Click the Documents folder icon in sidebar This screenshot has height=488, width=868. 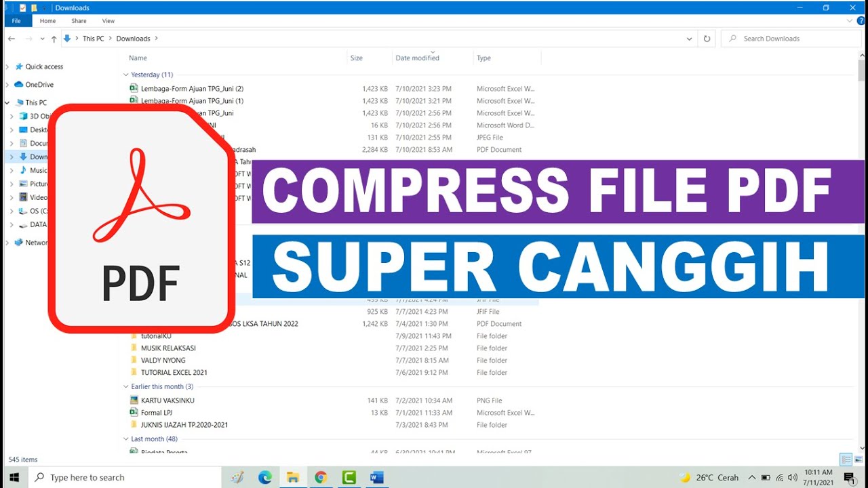24,143
